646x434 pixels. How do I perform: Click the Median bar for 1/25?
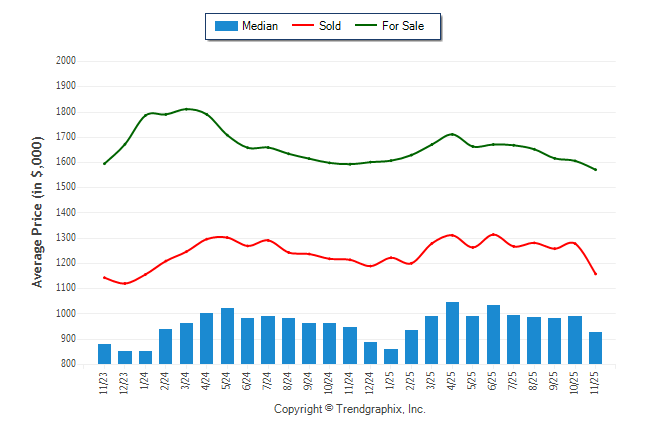pos(391,356)
